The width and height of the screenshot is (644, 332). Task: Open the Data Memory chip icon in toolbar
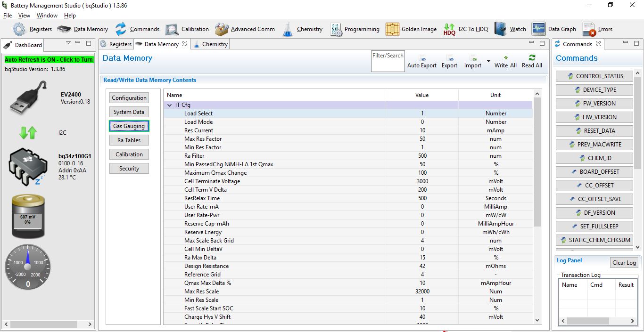(64, 29)
